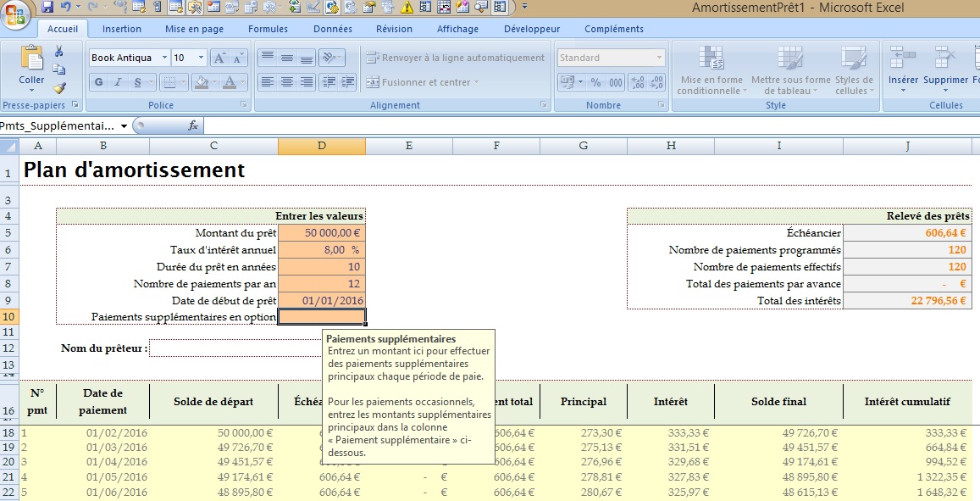
Task: Apply italic formatting with the I button
Action: (x=118, y=81)
